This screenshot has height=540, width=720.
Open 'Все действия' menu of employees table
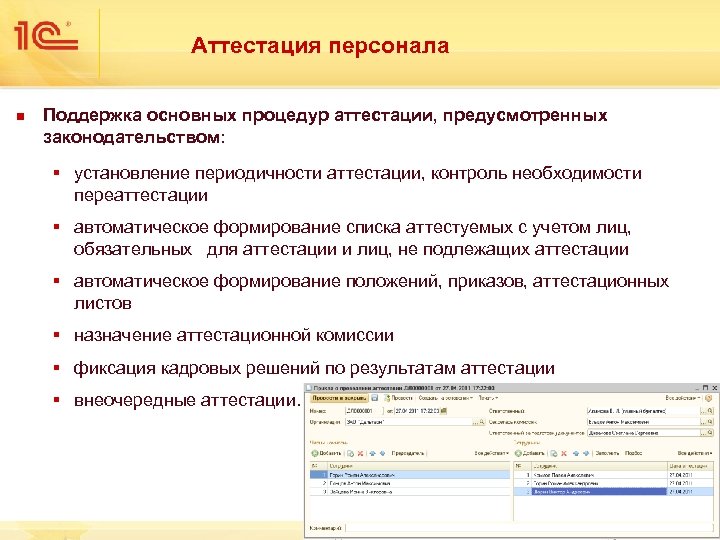tap(695, 453)
